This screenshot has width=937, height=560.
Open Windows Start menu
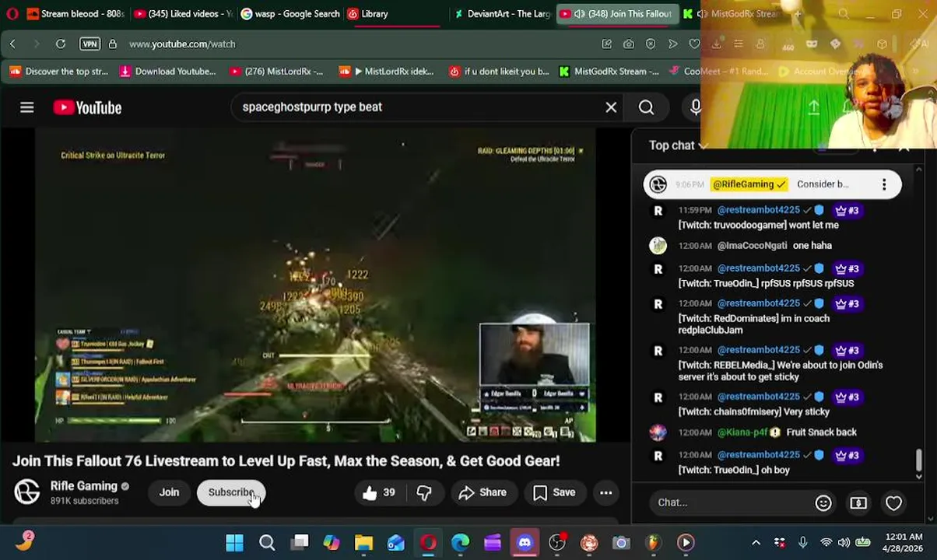point(234,542)
